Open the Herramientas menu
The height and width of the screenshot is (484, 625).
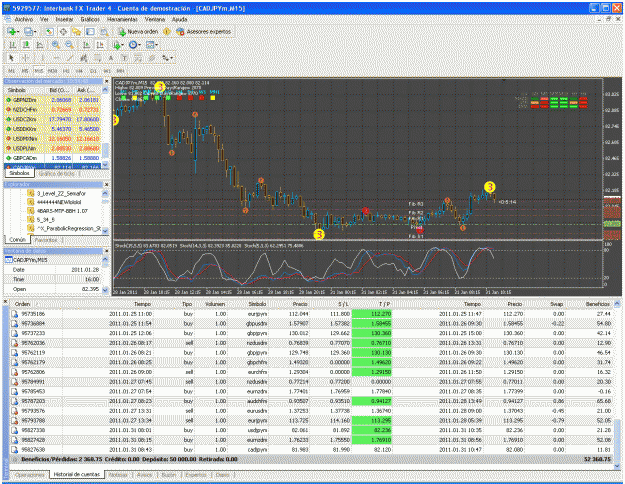[x=122, y=19]
